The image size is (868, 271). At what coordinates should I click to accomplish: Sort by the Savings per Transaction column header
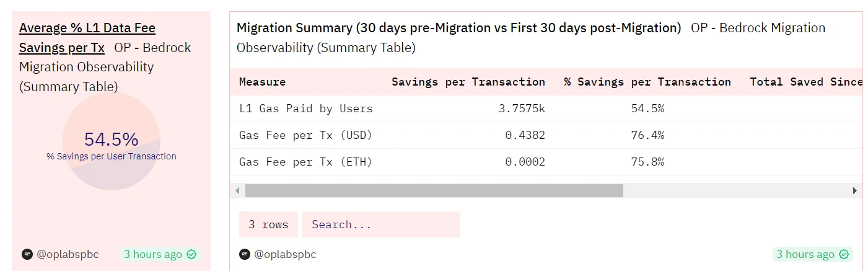point(468,82)
